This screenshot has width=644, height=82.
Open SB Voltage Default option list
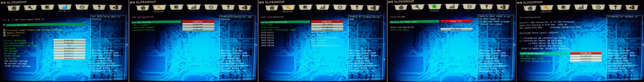(x=69, y=58)
